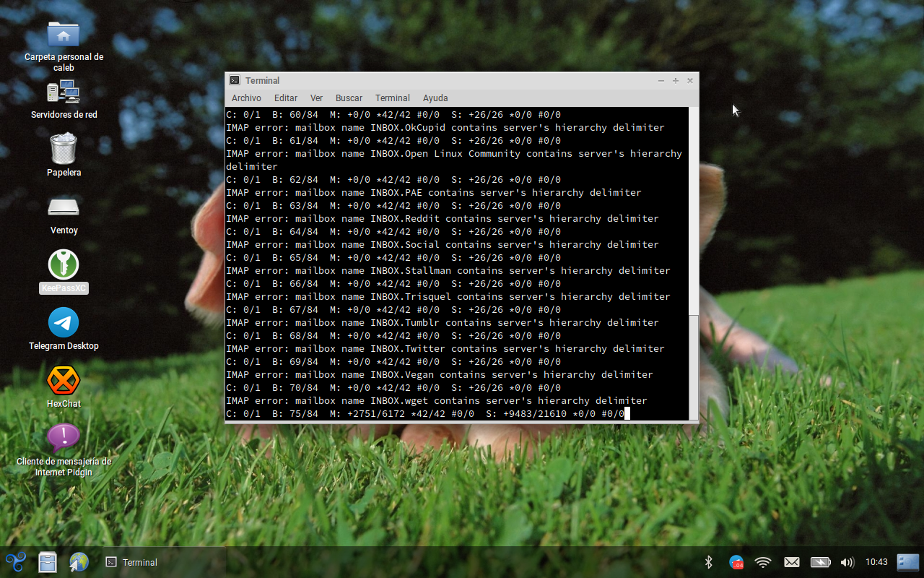Open Pidgin Internet messaging client
Viewport: 924px width, 578px height.
(x=64, y=438)
